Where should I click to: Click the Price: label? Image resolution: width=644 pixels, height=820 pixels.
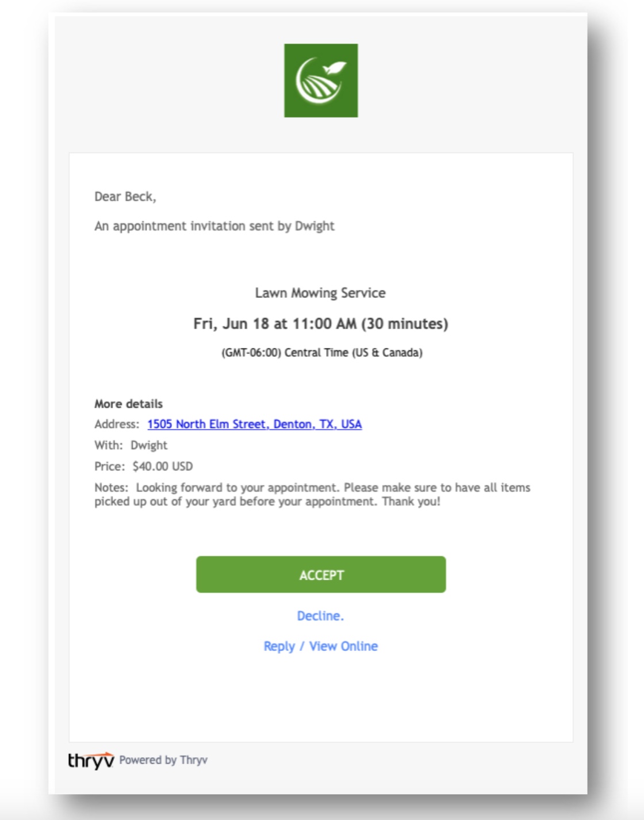click(x=110, y=466)
